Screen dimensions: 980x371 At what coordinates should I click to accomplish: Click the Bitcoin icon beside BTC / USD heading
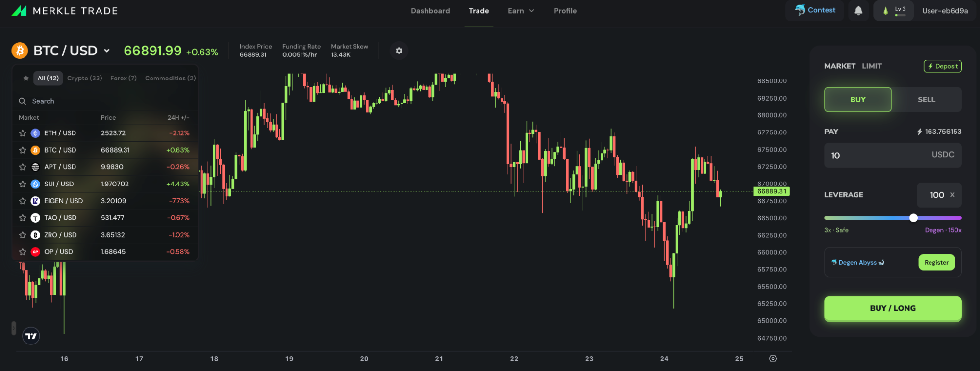coord(20,51)
